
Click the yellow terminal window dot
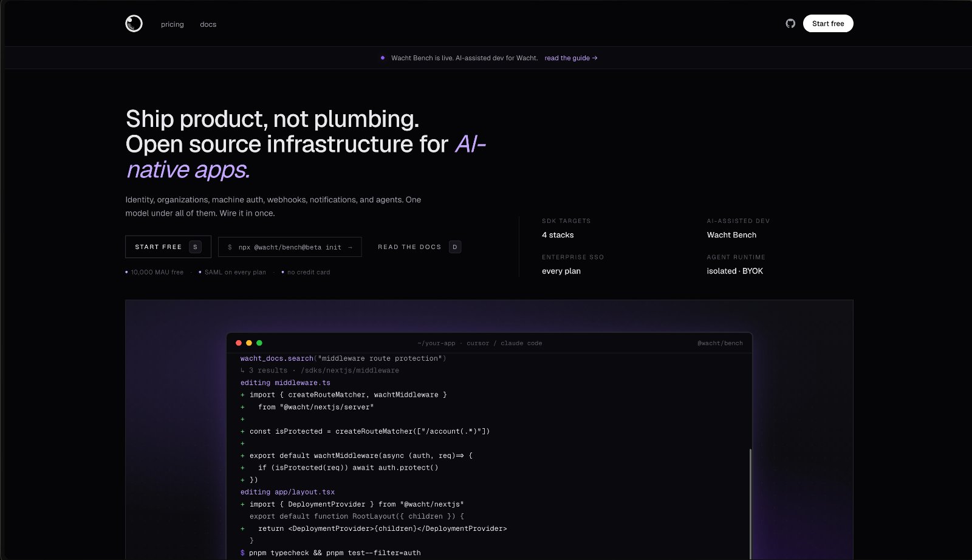(x=249, y=343)
